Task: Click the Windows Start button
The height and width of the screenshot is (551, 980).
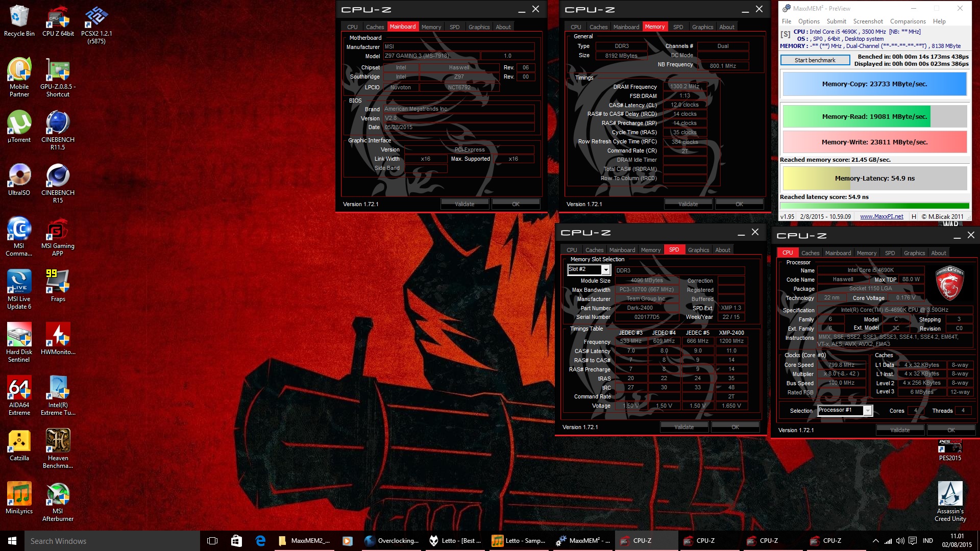Action: (12, 541)
